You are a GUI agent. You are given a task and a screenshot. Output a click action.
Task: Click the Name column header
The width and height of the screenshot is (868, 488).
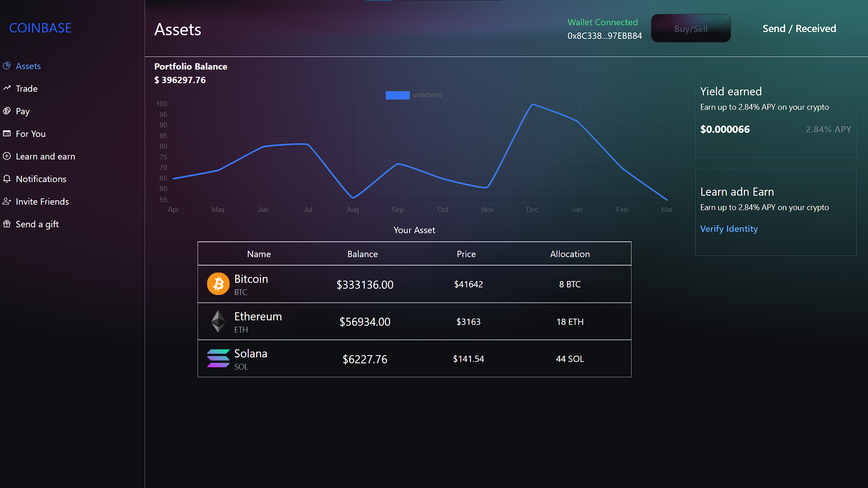click(x=259, y=254)
